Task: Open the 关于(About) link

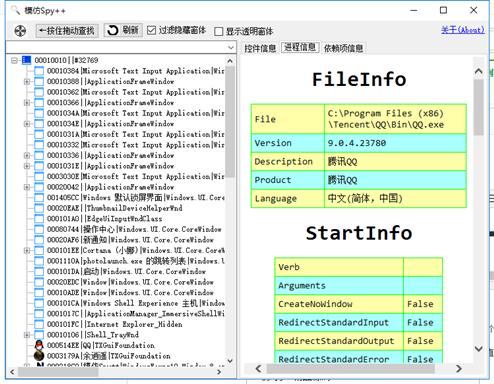Action: (x=463, y=30)
